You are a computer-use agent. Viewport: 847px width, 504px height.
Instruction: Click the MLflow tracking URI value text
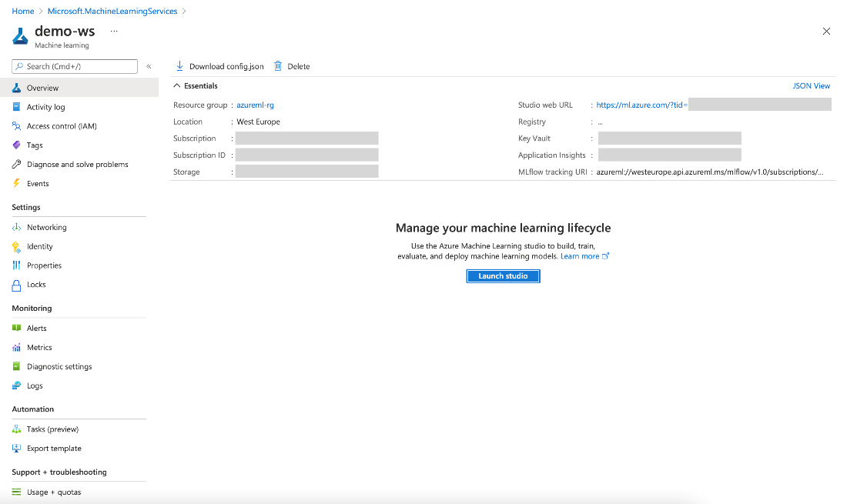click(710, 172)
